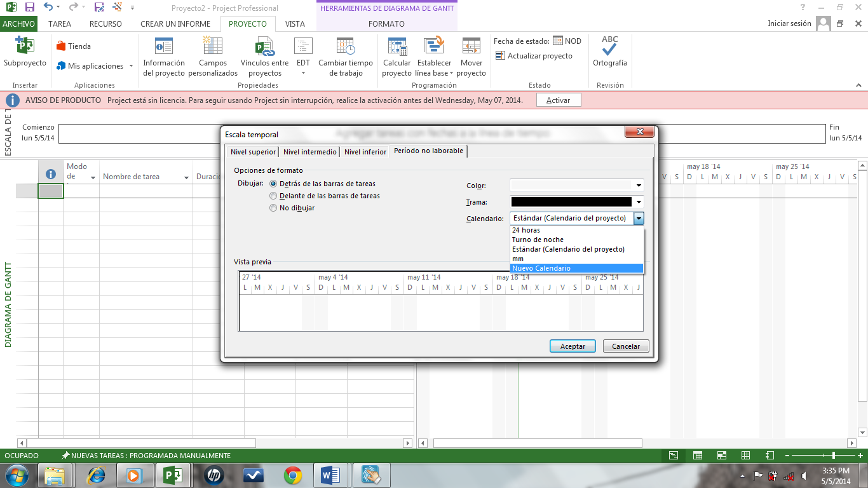Open Modo de tarea column filter arrow

[93, 177]
